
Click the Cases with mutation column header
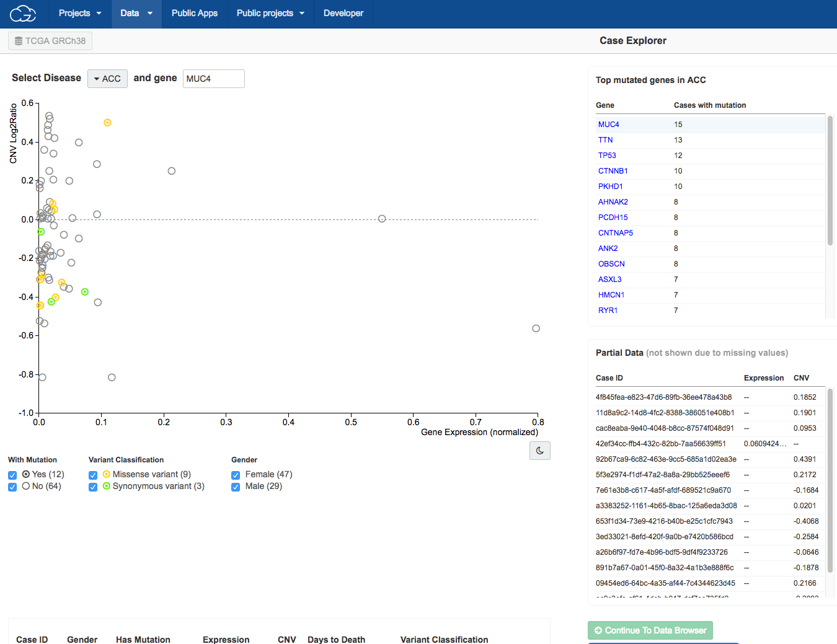(710, 105)
